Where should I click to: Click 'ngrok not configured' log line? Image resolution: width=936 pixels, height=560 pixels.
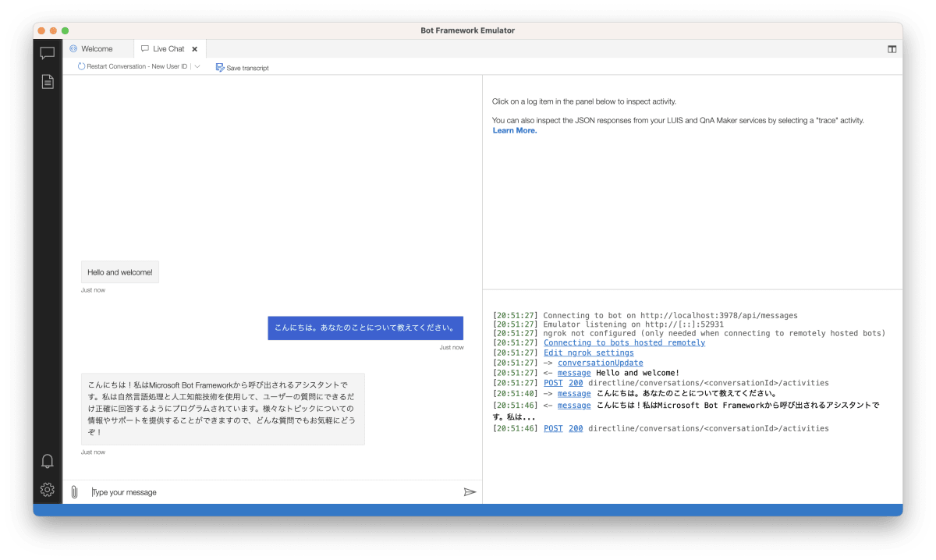click(714, 334)
